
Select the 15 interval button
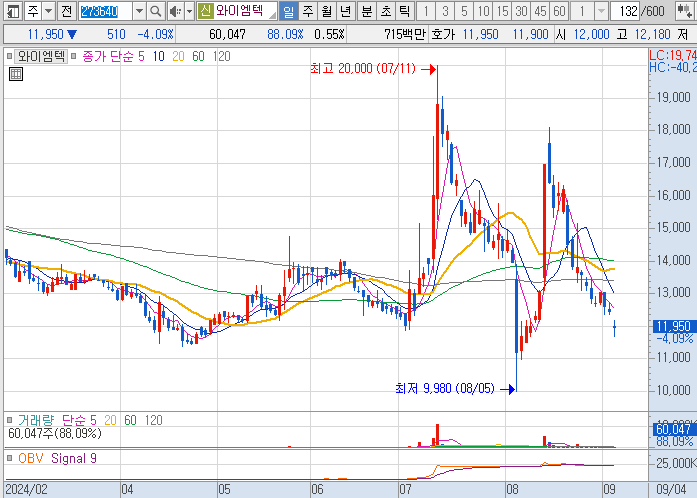click(x=502, y=11)
